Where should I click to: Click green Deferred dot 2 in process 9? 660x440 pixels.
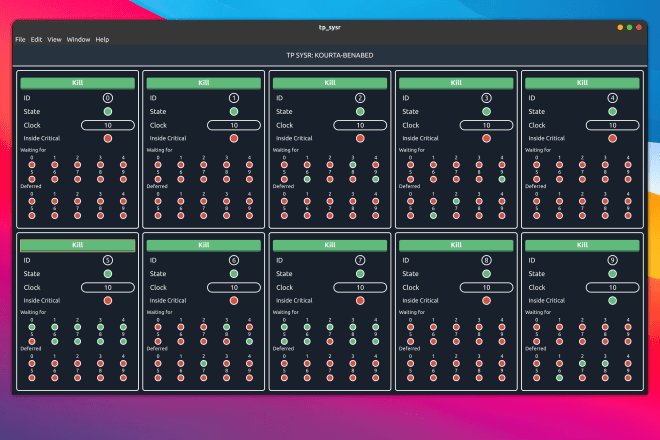click(x=583, y=363)
